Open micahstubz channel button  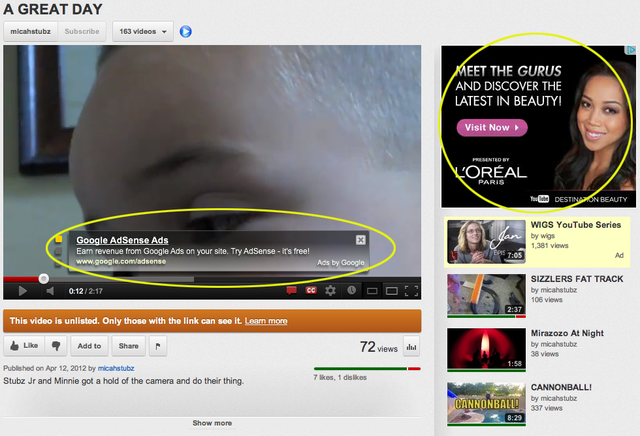31,31
